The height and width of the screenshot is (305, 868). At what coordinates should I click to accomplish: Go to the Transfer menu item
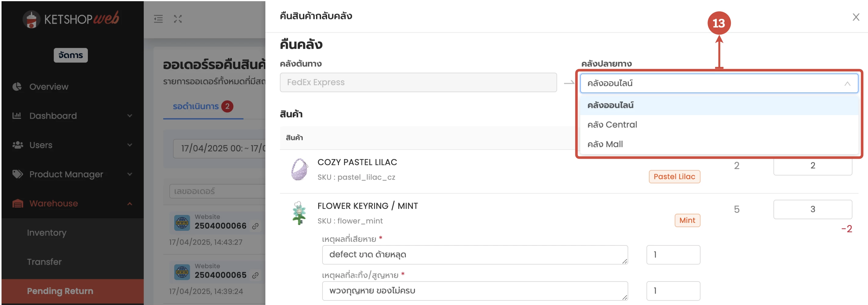(44, 262)
